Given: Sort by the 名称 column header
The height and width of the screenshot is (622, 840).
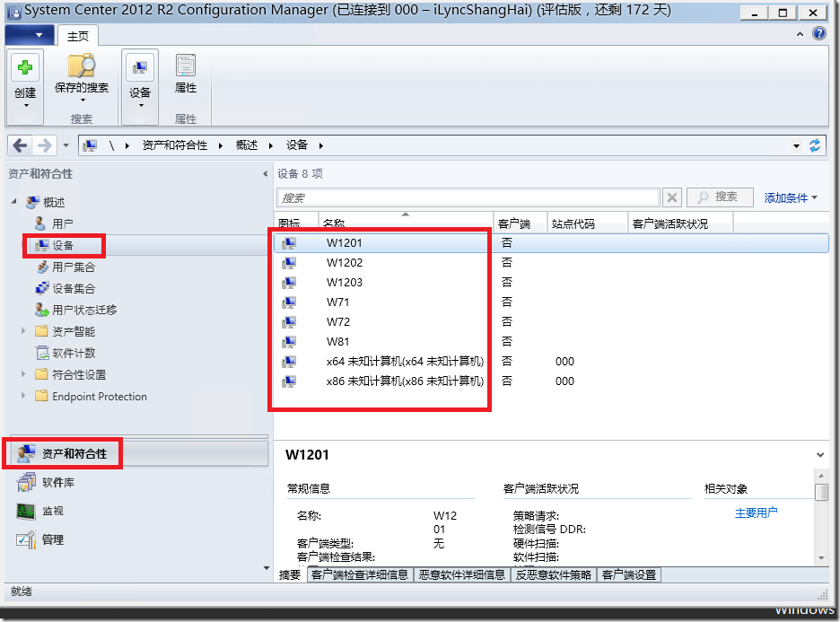Looking at the screenshot, I should [x=406, y=223].
